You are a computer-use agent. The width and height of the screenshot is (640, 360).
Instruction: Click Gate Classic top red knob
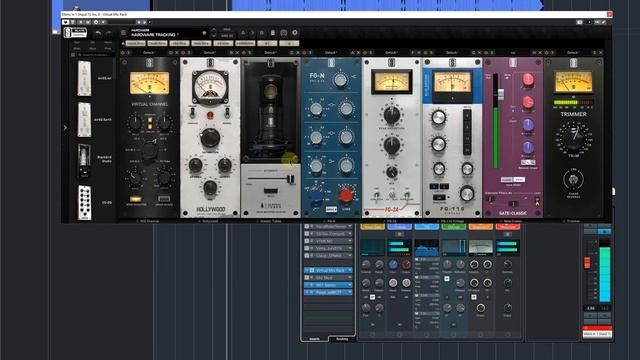(528, 80)
